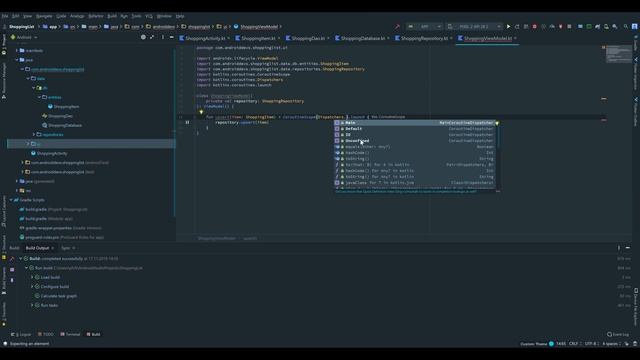Click the intention lightbulb in the editor

[x=201, y=112]
